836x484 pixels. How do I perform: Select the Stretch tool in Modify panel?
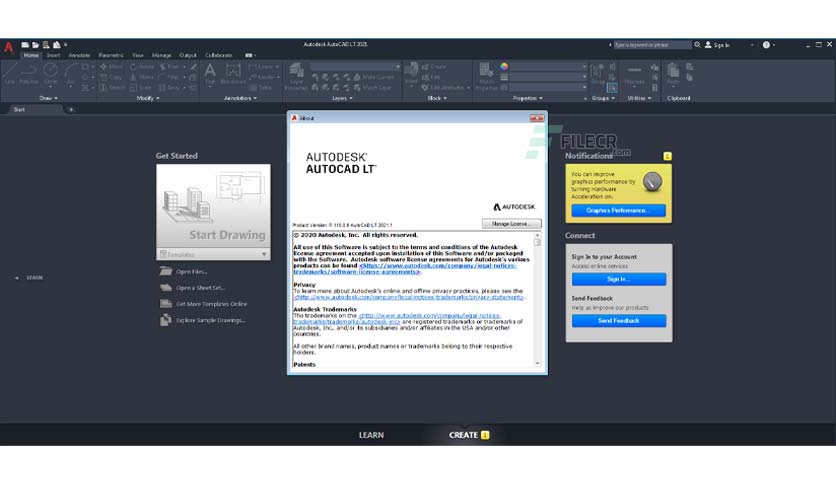point(112,88)
